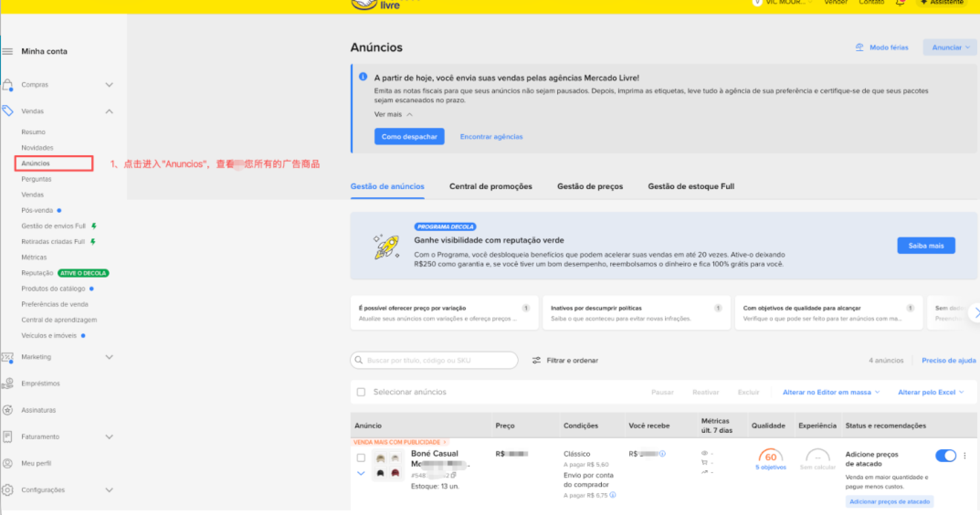Screen dimensions: 980x515
Task: Click the Marketing sidebar icon
Action: coord(7,357)
